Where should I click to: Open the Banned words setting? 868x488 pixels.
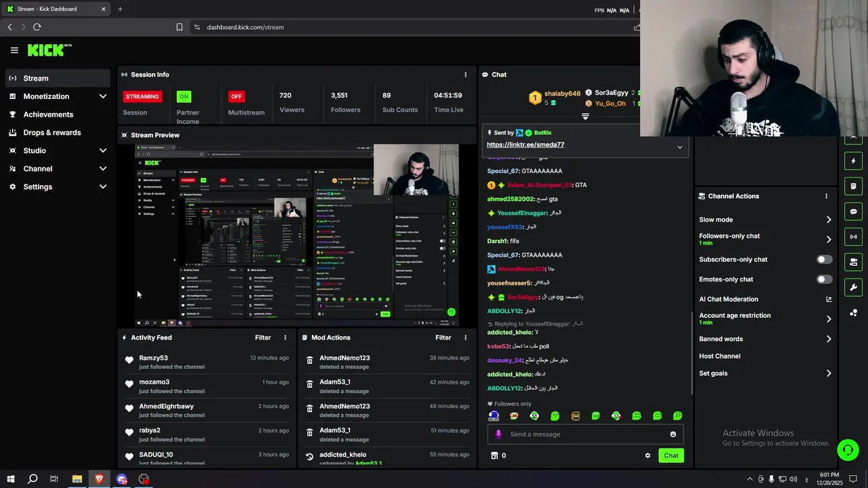tap(766, 339)
